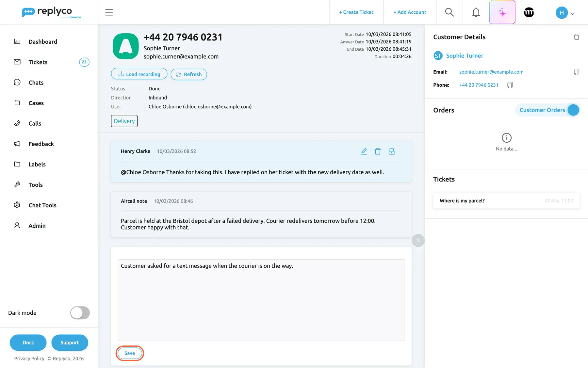This screenshot has width=588, height=368.
Task: Copy the customer email address
Action: (x=576, y=72)
